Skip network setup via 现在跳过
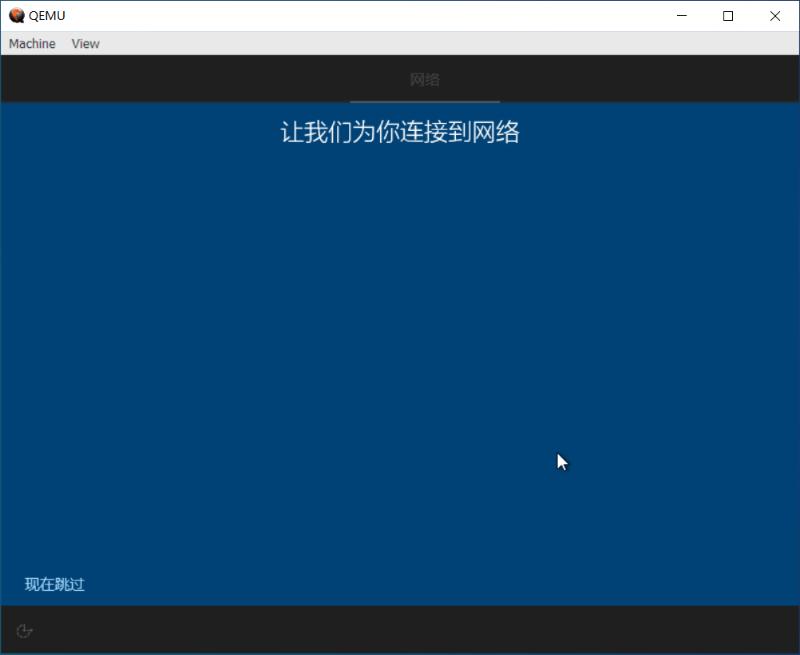This screenshot has height=655, width=800. pyautogui.click(x=53, y=584)
